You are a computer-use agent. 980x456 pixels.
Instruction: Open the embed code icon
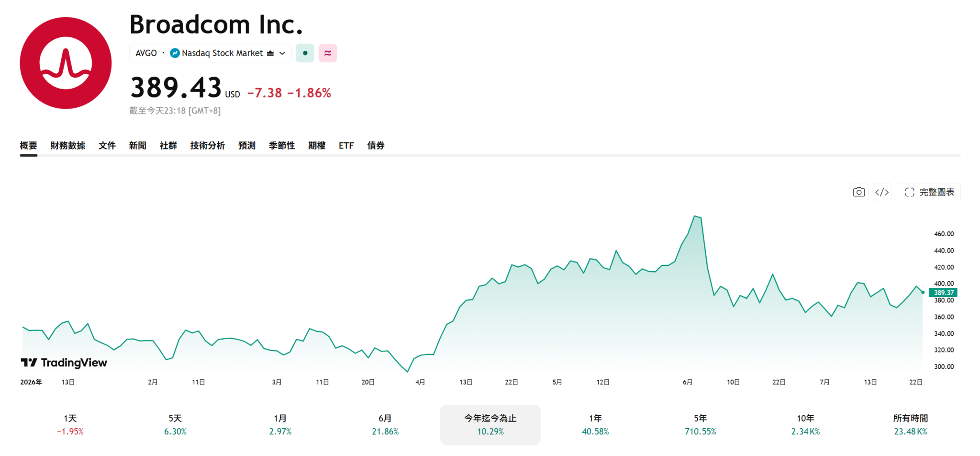coord(882,192)
